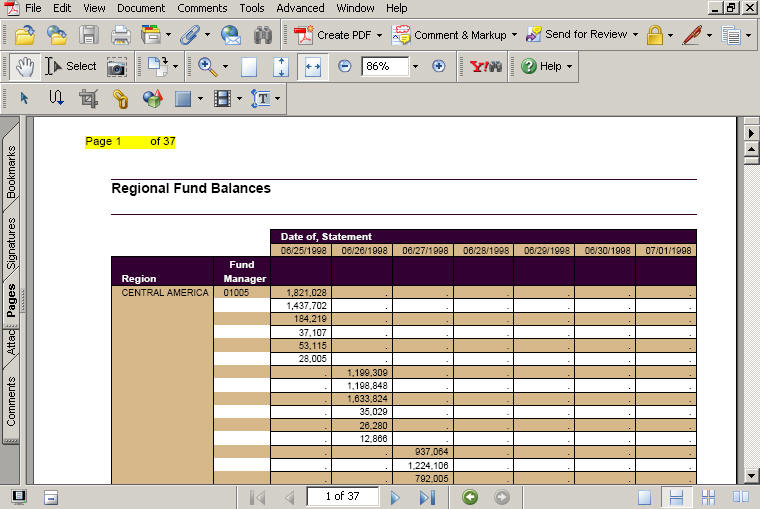Click the Zoom Out minus button

(345, 66)
